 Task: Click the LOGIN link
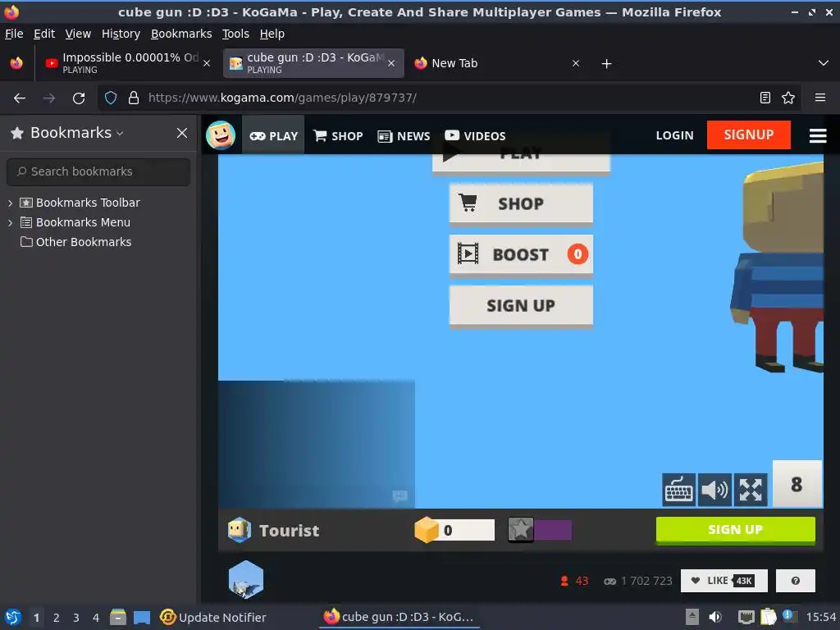(674, 135)
